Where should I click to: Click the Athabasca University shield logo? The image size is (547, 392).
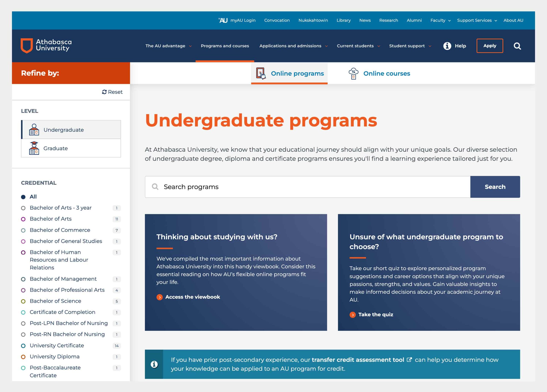[26, 45]
